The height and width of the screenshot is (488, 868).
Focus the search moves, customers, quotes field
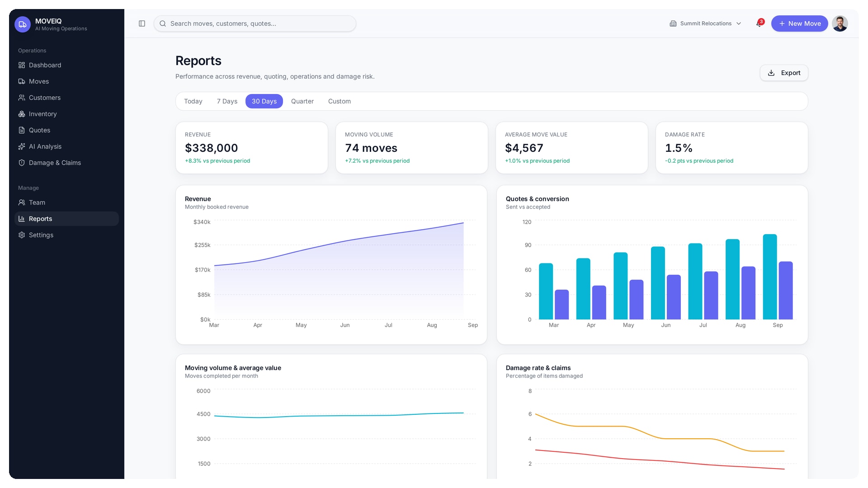[x=255, y=23]
